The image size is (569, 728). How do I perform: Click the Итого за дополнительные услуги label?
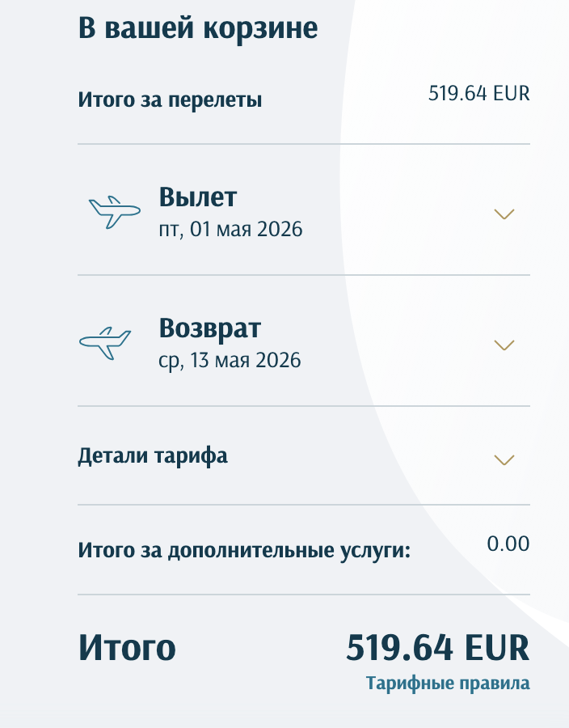[244, 551]
